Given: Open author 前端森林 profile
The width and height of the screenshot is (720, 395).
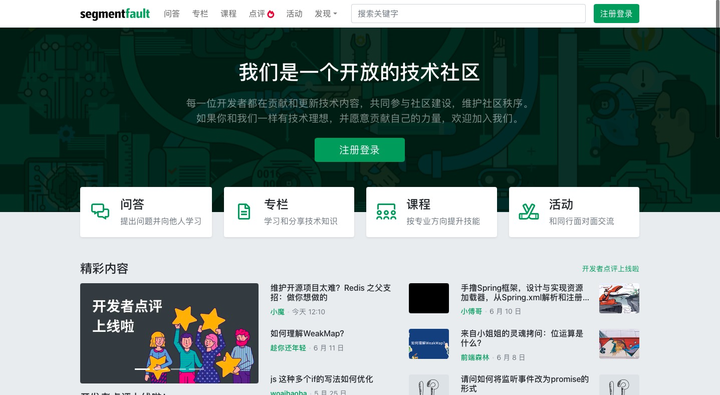Looking at the screenshot, I should (475, 357).
